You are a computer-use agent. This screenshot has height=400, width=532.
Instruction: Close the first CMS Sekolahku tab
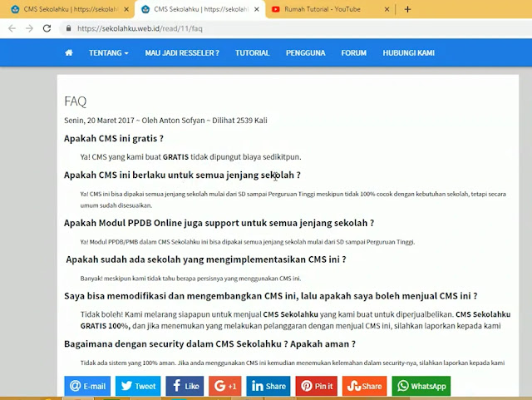tap(126, 9)
